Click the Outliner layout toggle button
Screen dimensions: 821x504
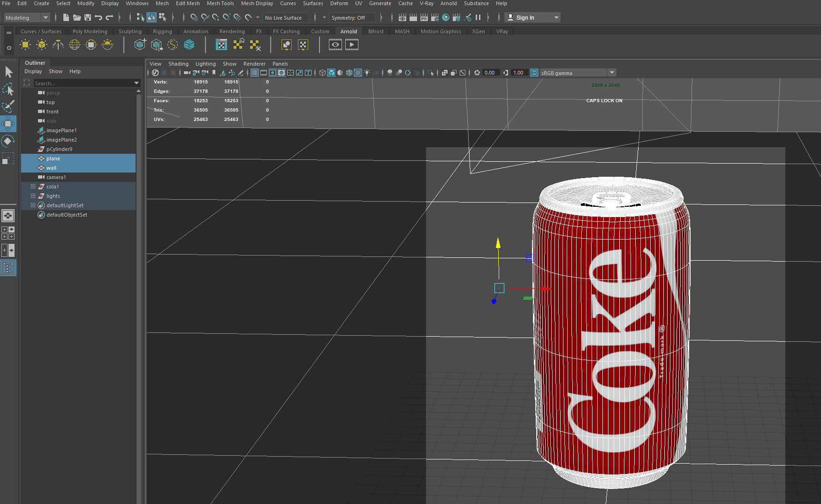coord(8,268)
